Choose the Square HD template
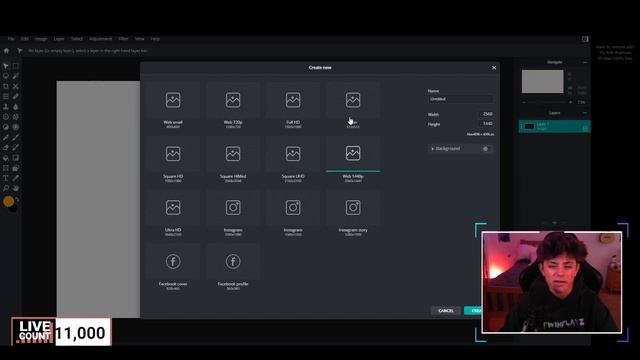 pyautogui.click(x=173, y=159)
